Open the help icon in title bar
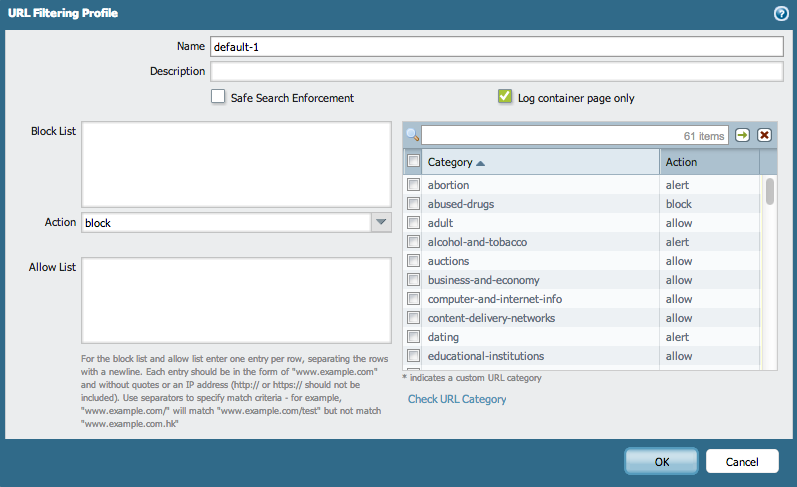 point(781,13)
